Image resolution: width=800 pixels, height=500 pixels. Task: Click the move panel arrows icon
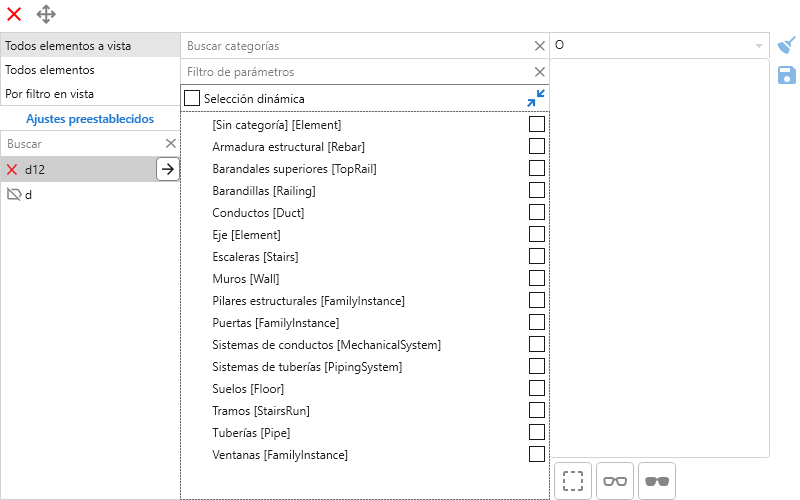pyautogui.click(x=46, y=14)
